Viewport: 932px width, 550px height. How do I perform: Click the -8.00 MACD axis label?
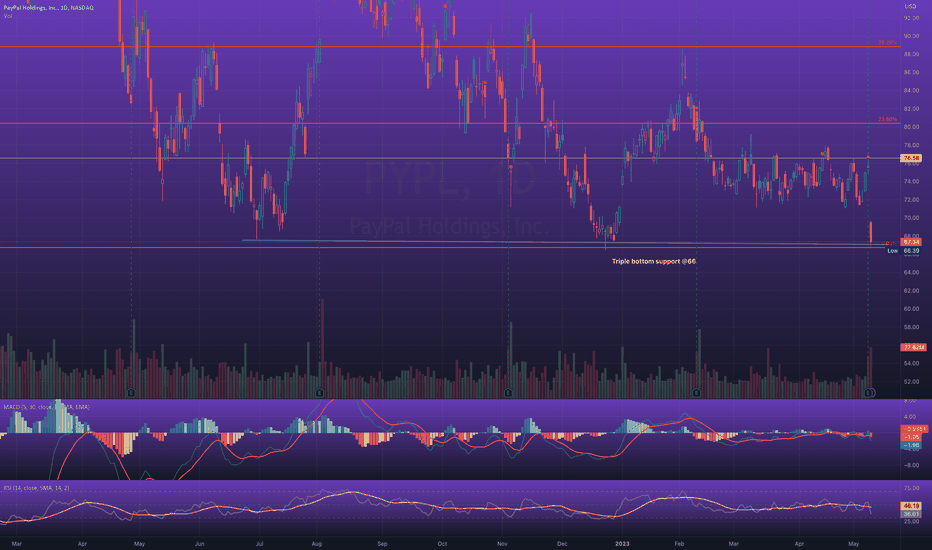pos(910,465)
